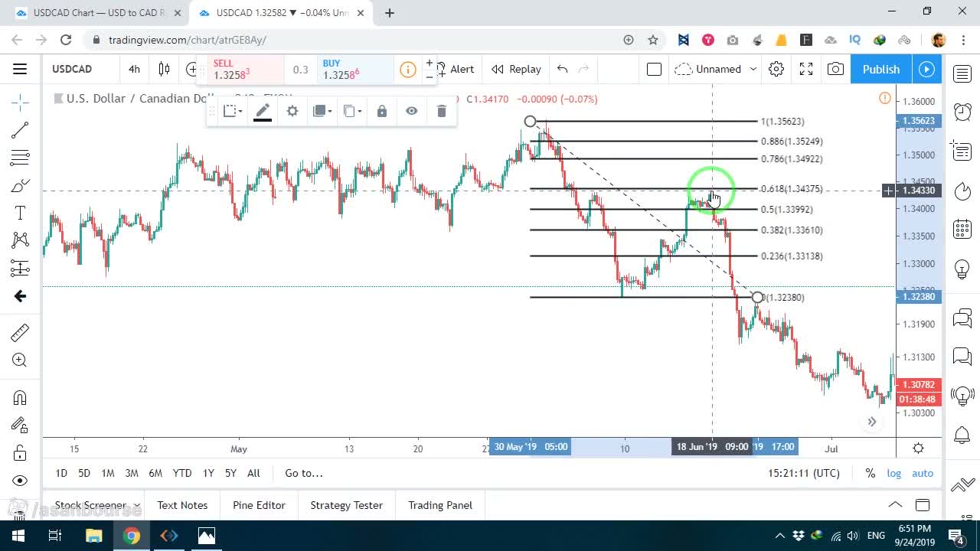Screen dimensions: 980x551
Task: Open the main hamburger menu
Action: point(20,69)
